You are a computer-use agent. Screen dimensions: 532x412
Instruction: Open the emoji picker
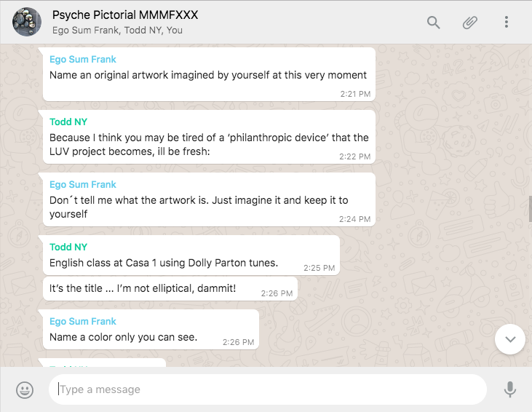[25, 390]
